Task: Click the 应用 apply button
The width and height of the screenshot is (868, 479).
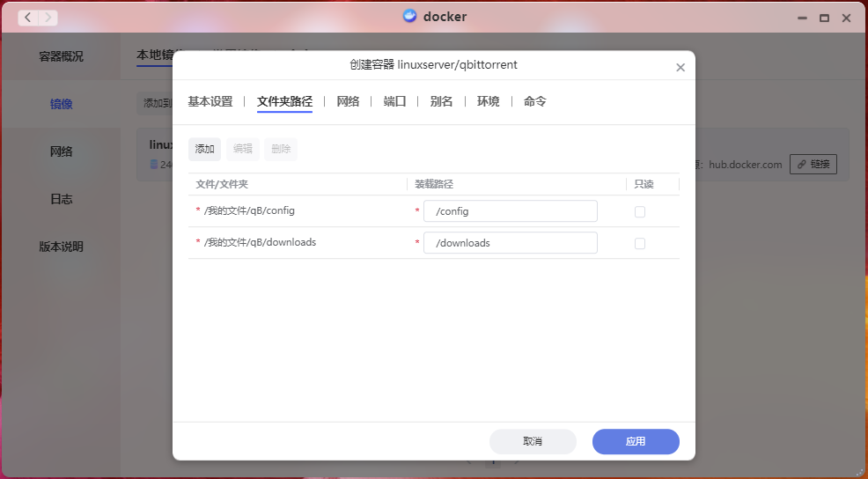Action: (635, 441)
